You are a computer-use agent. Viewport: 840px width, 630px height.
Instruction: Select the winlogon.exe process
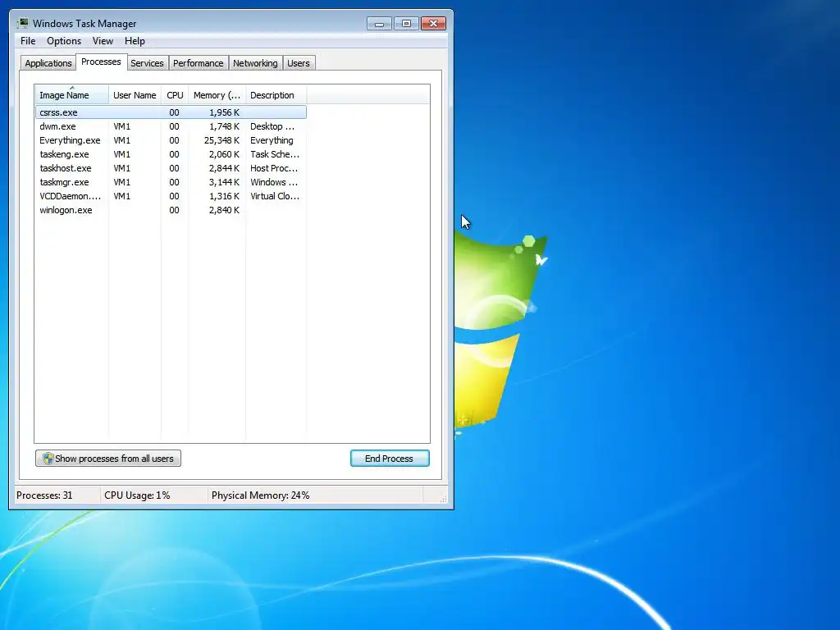[x=171, y=210]
